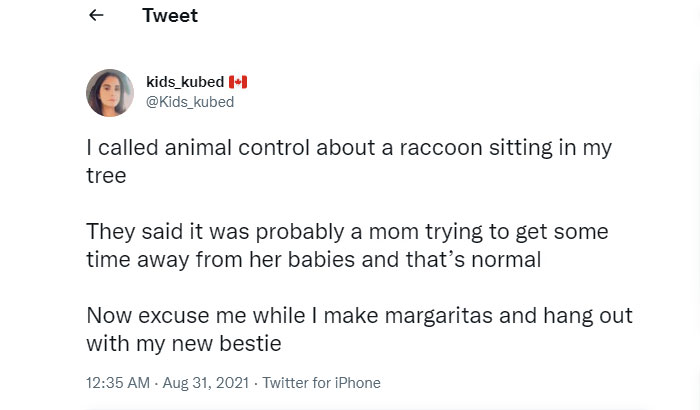Click the 12:35 AM timestamp
Image resolution: width=700 pixels, height=410 pixels.
tap(119, 383)
